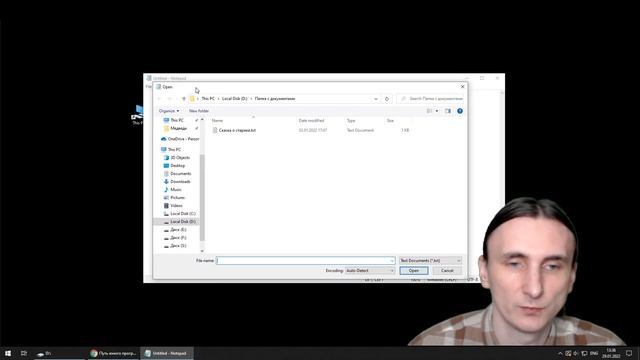The image size is (640, 360).
Task: Open 3D Objects in navigation pane
Action: point(180,158)
